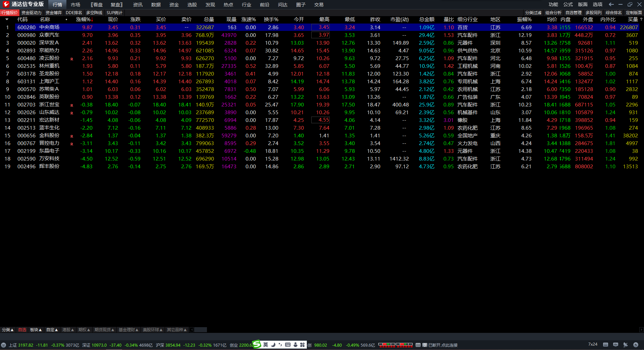Sort by the 涨幅% column header

click(x=84, y=19)
